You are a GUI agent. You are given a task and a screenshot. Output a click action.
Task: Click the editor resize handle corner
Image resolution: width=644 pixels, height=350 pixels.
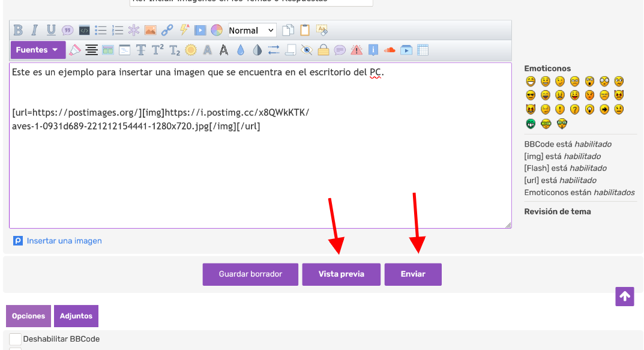[x=508, y=225]
